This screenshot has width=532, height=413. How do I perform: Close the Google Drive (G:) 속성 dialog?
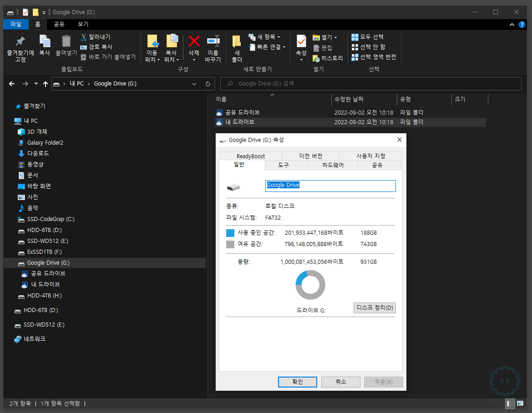[x=399, y=140]
